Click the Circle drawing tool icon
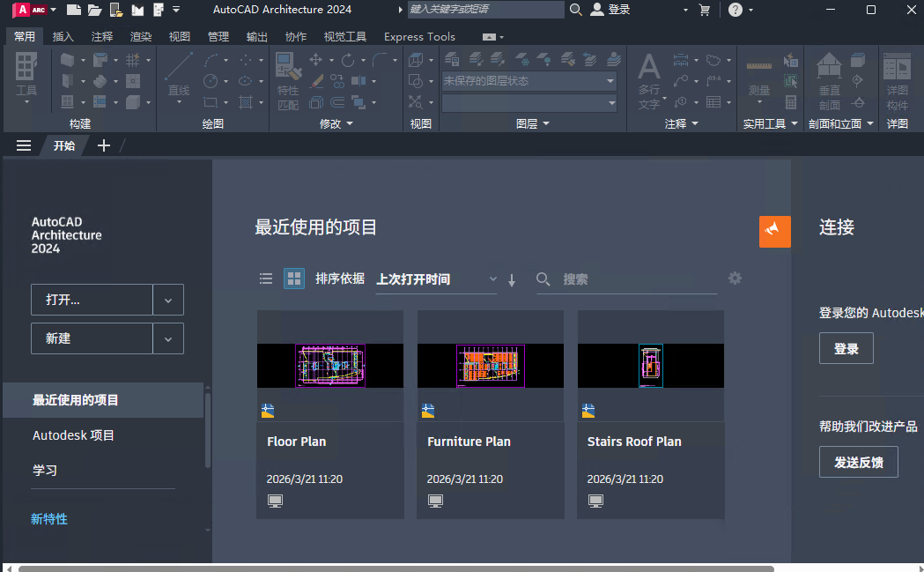The height and width of the screenshot is (572, 924). click(211, 81)
